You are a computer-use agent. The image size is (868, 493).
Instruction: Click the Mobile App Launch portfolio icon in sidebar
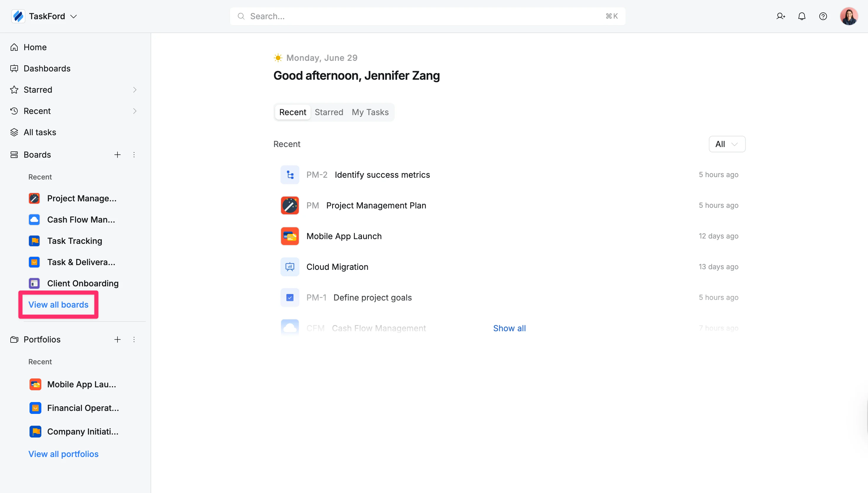tap(35, 384)
